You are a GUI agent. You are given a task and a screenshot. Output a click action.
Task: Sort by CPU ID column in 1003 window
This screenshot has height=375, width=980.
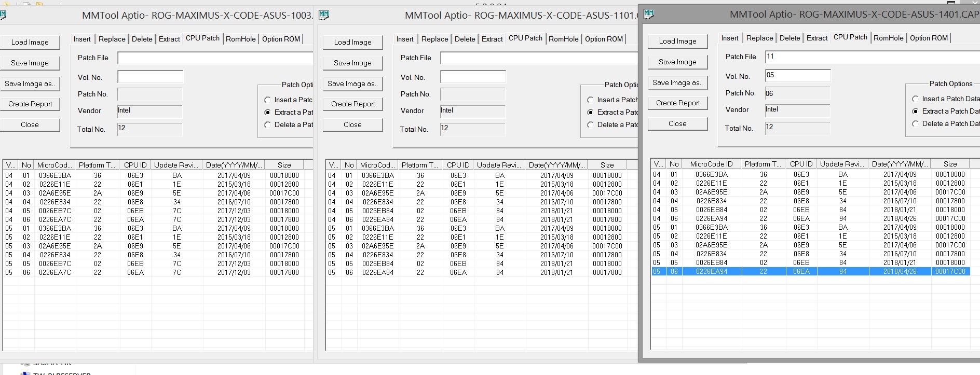(x=135, y=165)
